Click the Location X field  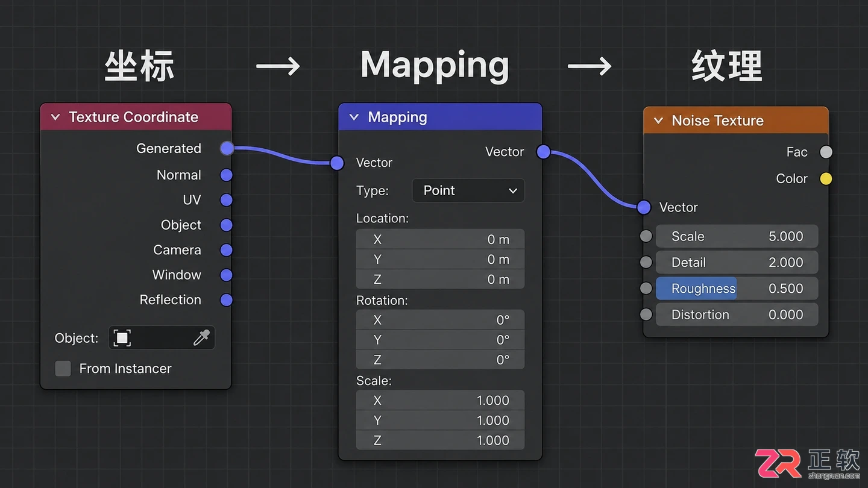pos(440,239)
